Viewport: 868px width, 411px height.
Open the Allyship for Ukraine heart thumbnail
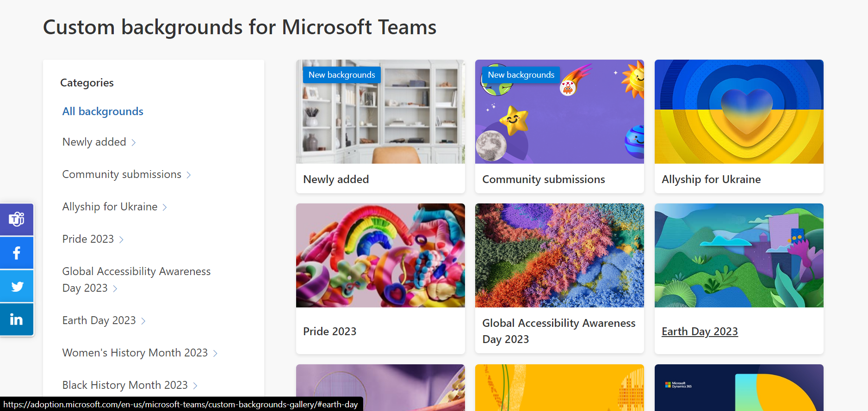(739, 111)
